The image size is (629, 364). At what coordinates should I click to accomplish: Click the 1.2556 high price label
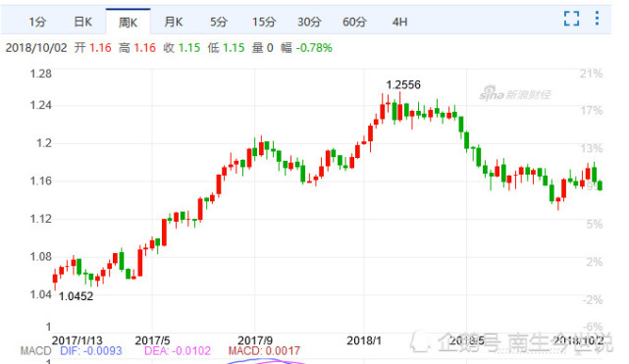(x=403, y=85)
